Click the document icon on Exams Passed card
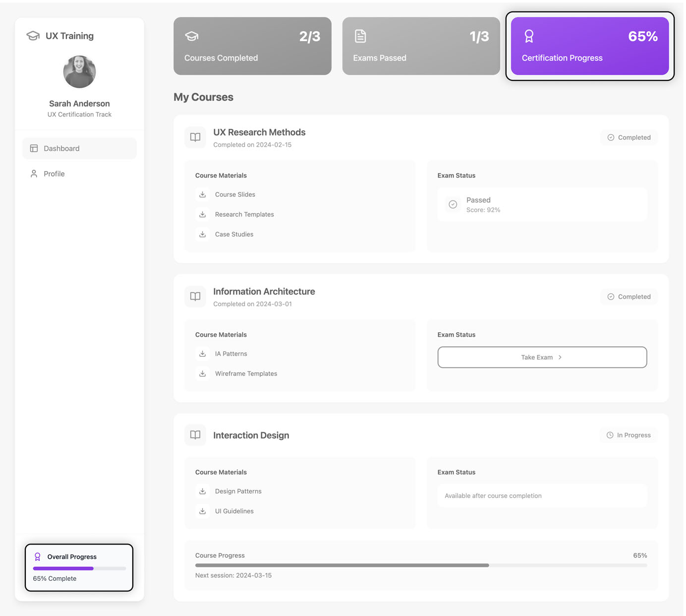The height and width of the screenshot is (616, 686). coord(360,36)
